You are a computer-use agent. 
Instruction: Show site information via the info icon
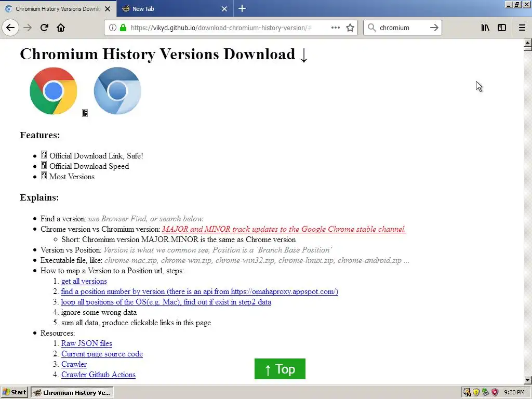coord(113,28)
